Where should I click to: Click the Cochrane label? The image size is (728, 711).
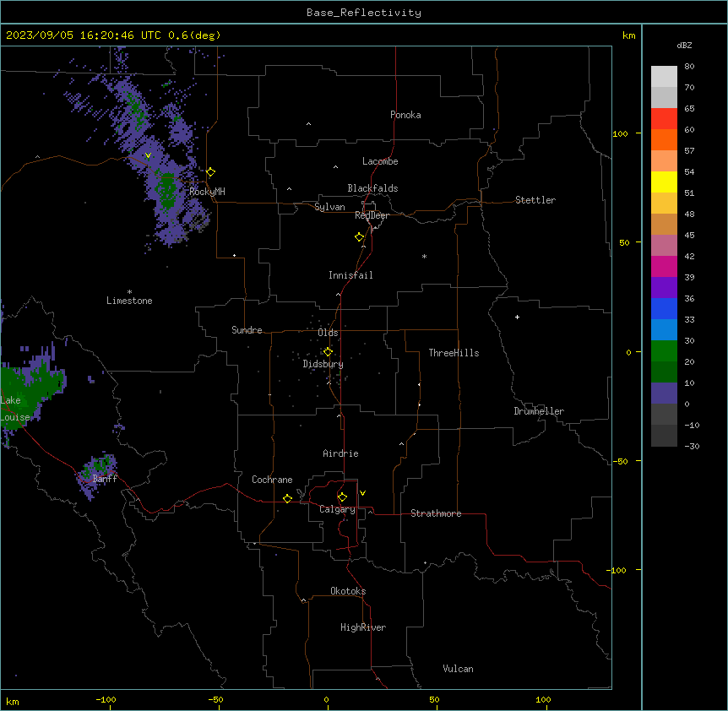tap(272, 480)
